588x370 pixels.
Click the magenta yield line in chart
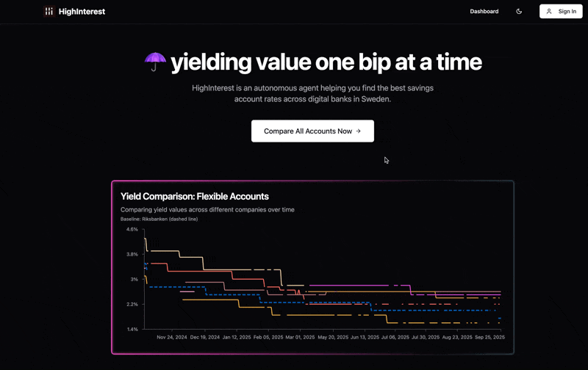[353, 285]
